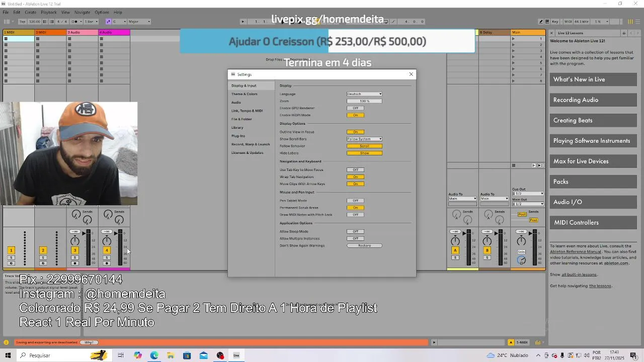
Task: Toggle the computer MIDI keyboard icon
Action: point(547,22)
